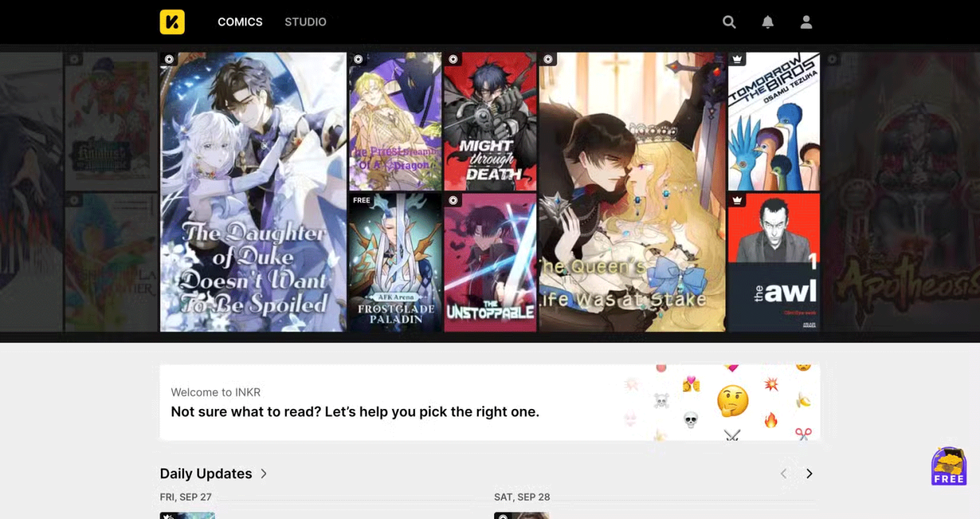
Task: Open The Unstoppable comic cover
Action: (x=490, y=262)
